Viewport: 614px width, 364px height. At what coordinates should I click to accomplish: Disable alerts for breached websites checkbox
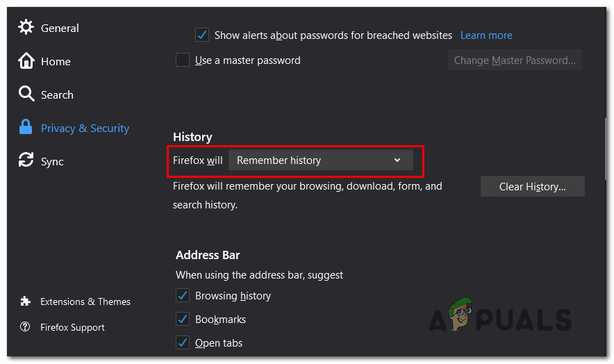tap(202, 35)
